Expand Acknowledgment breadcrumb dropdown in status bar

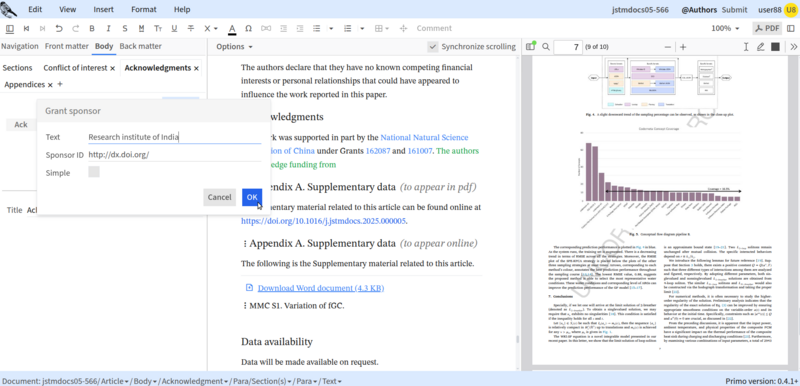click(x=227, y=381)
